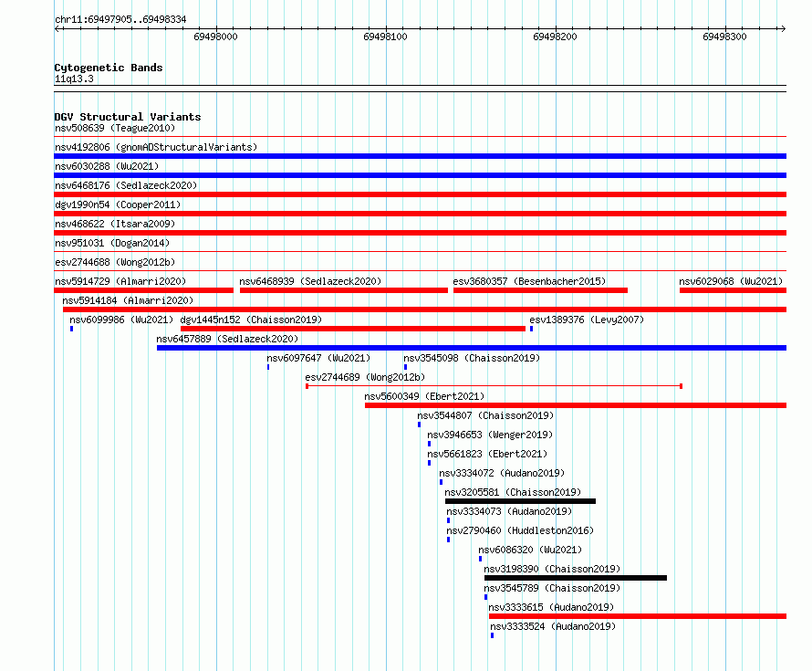Click the 69498000 ruler position label
The image size is (812, 671).
tap(215, 37)
